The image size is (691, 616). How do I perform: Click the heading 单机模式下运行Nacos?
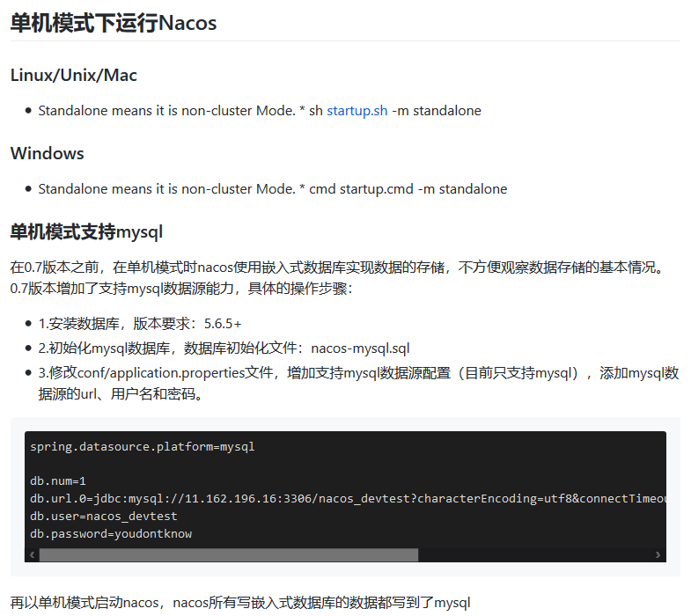coord(114,23)
